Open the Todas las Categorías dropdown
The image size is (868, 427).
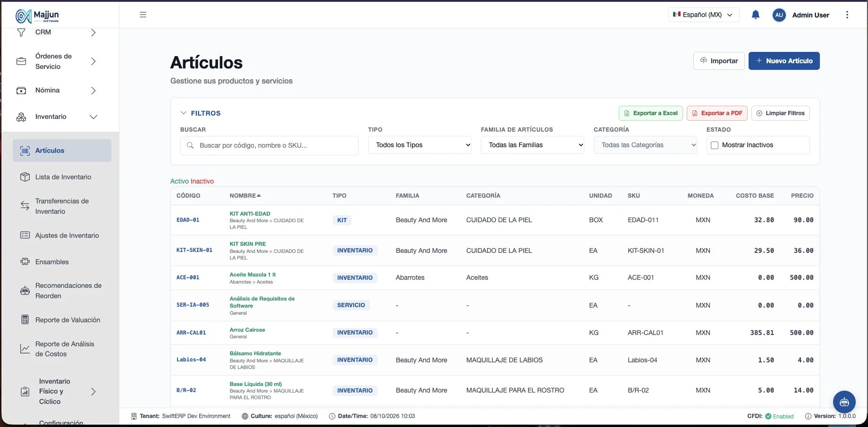tap(645, 145)
